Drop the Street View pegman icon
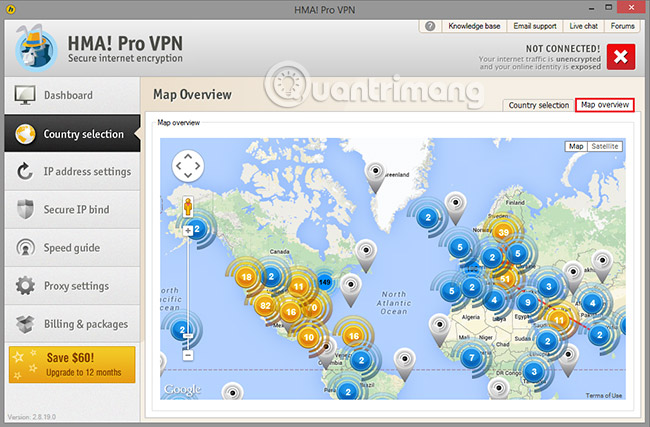Viewport: 650px width, 427px height. (x=187, y=205)
